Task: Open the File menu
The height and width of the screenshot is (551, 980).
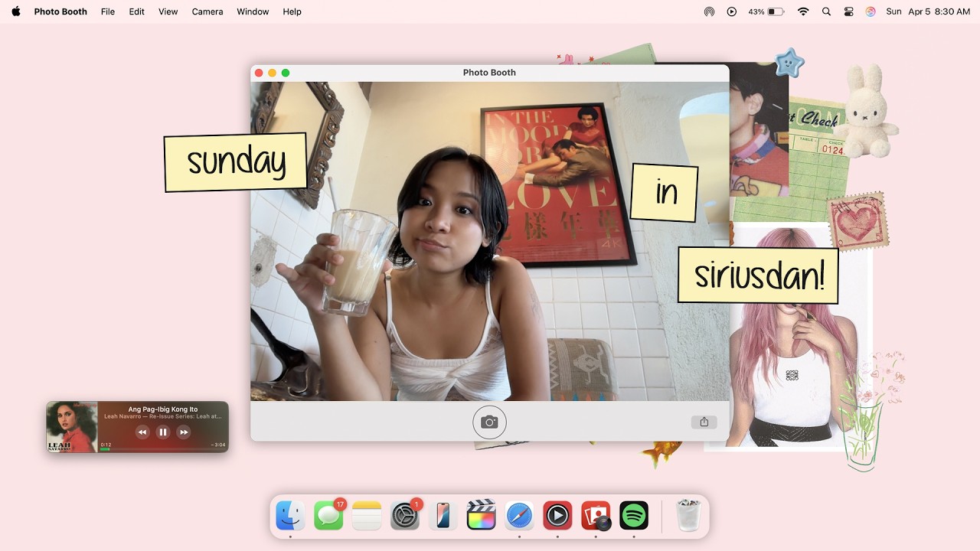Action: [x=108, y=11]
